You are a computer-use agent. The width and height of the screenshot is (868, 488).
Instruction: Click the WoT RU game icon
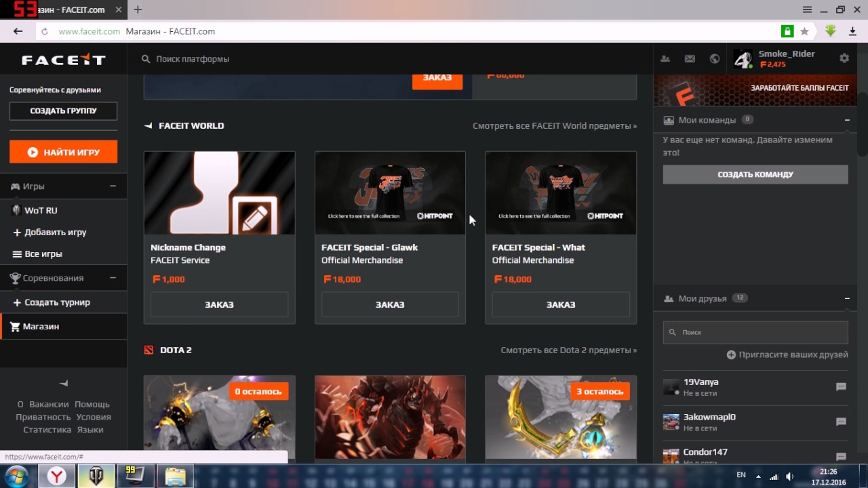click(16, 210)
